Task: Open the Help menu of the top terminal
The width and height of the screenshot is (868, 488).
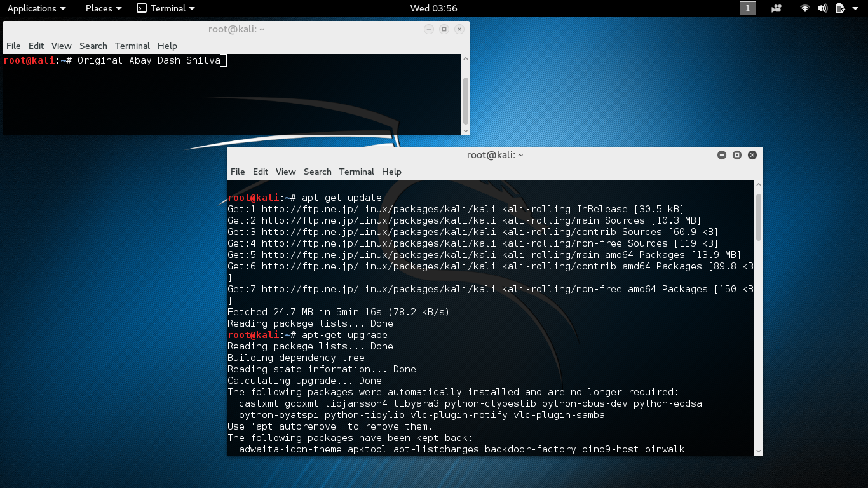Action: point(167,46)
